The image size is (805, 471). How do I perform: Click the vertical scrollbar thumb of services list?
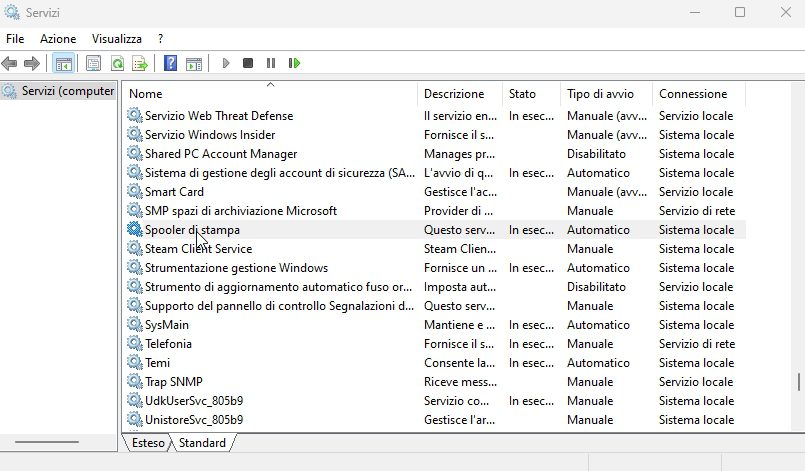[x=799, y=382]
